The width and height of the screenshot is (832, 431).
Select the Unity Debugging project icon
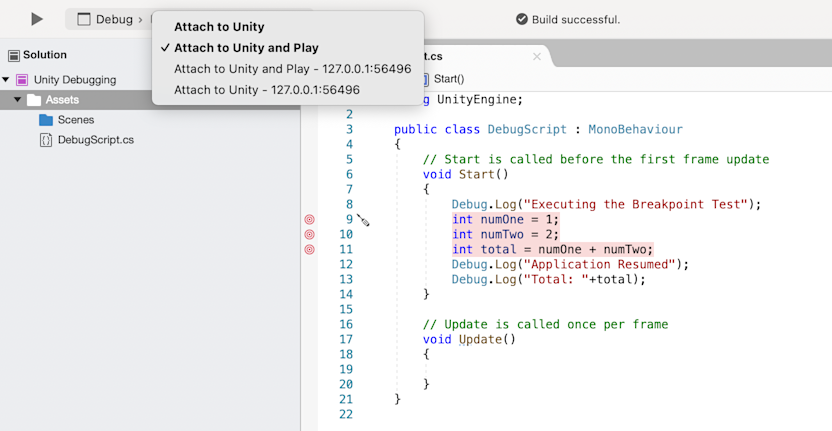(x=22, y=80)
